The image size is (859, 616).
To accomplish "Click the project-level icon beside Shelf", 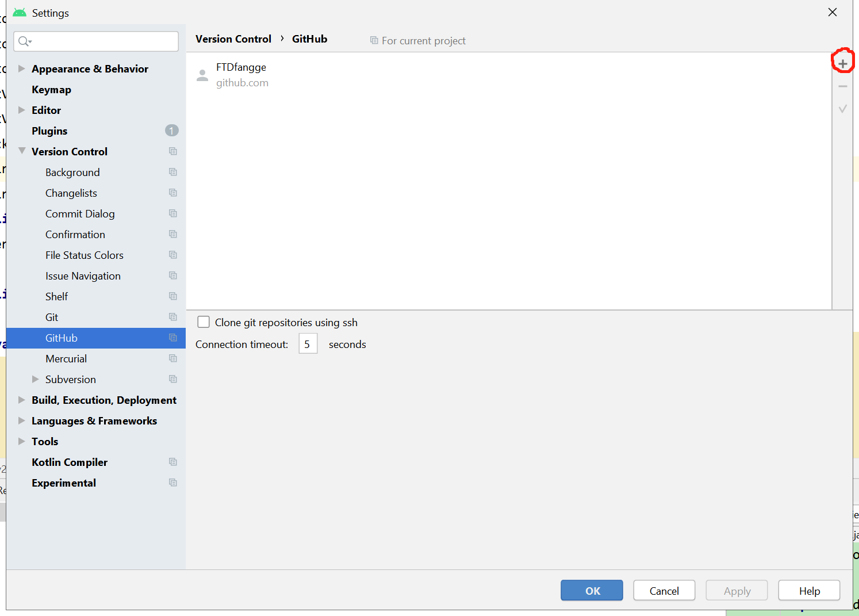I will 173,296.
